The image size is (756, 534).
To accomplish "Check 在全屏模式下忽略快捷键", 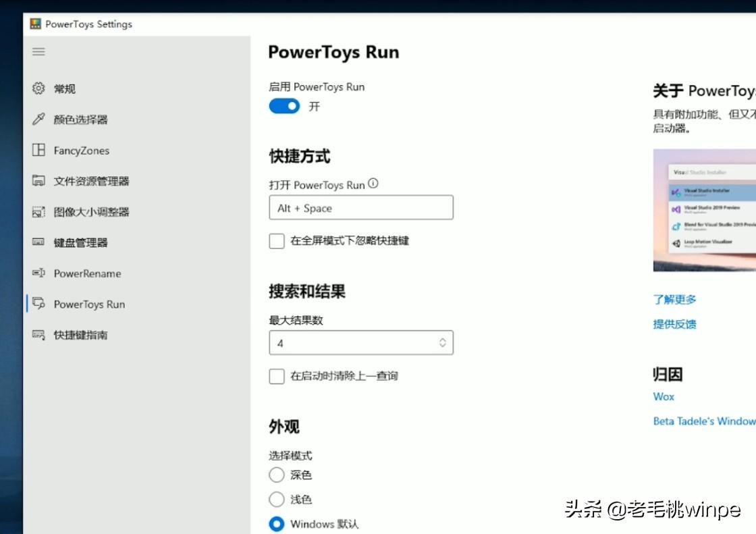I will (x=277, y=241).
